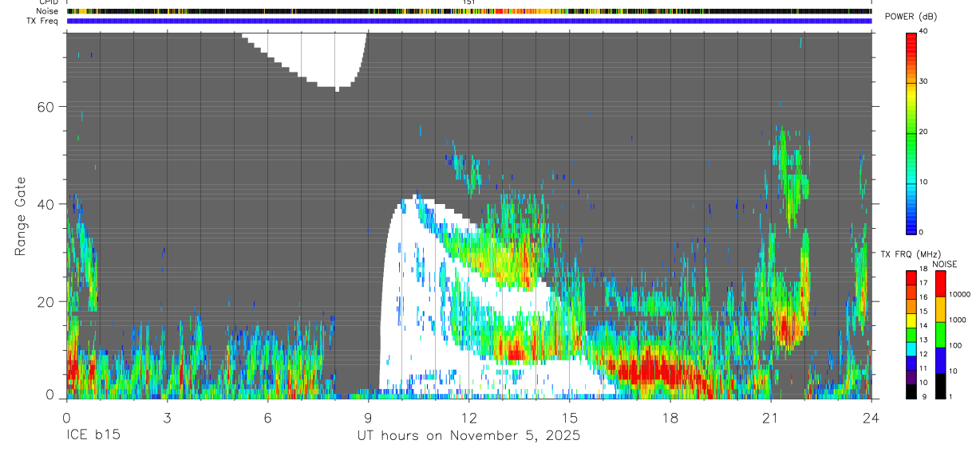Click the 16 label on the TX frequency legend
The height and width of the screenshot is (452, 980).
(924, 297)
